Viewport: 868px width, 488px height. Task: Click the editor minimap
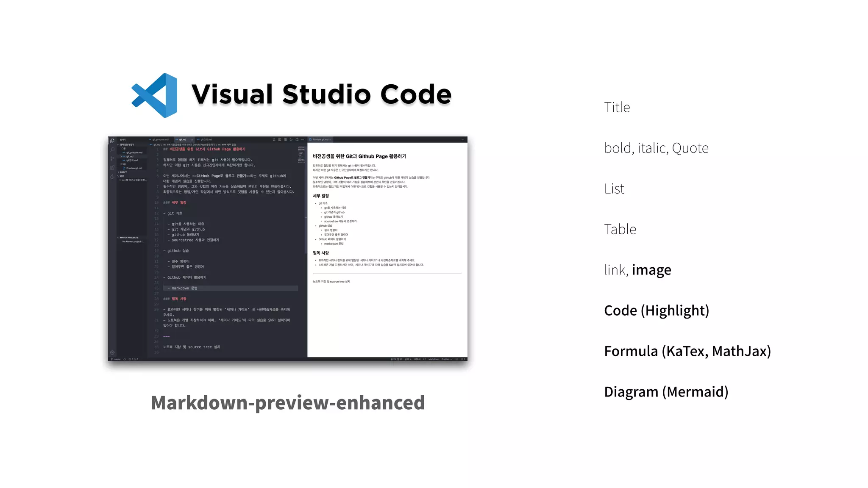(301, 155)
